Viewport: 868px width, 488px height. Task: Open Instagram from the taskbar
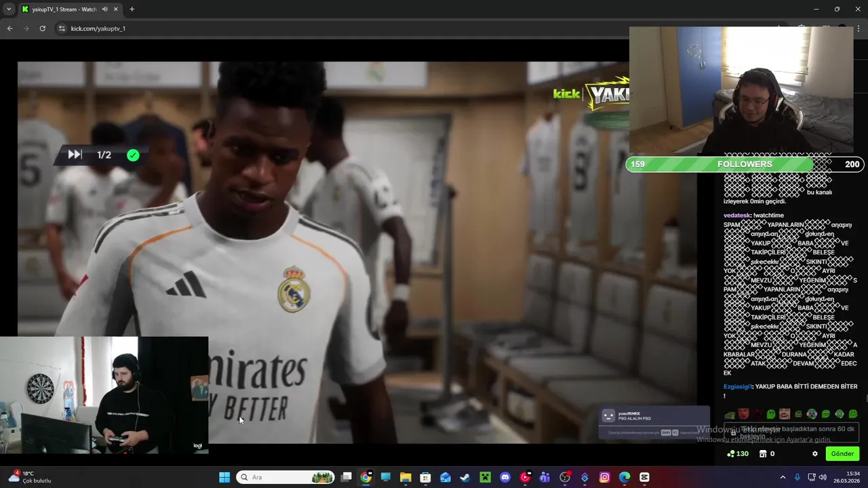604,477
